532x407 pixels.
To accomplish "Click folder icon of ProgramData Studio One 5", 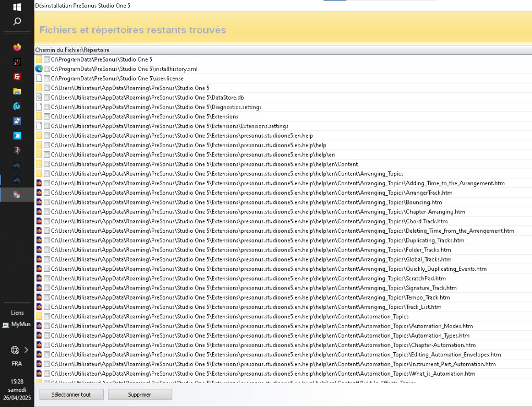I will [x=39, y=59].
